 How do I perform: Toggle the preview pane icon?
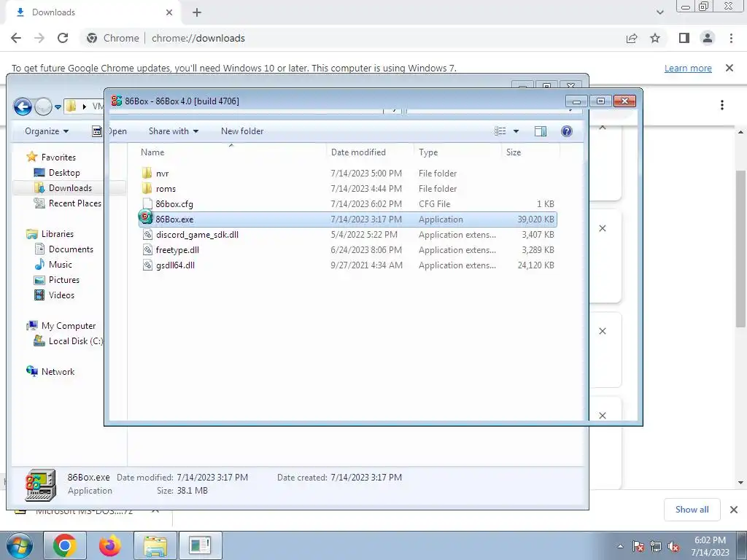[x=541, y=131]
